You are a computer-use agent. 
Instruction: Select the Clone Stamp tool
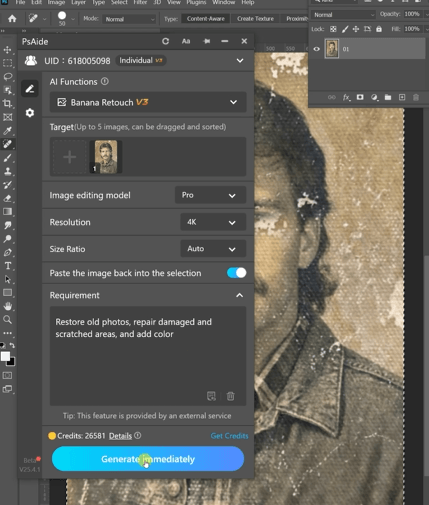click(7, 171)
